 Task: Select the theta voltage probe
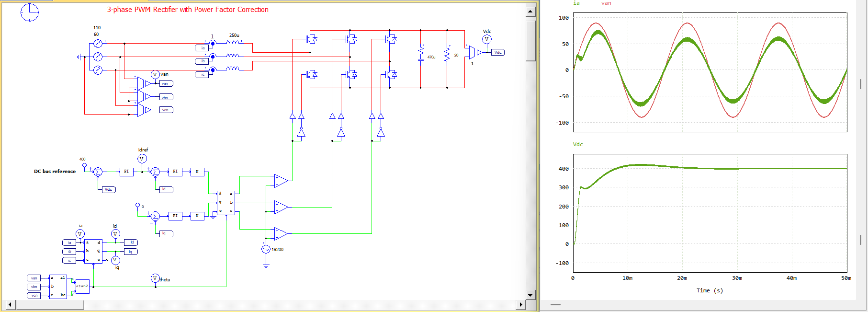point(155,278)
